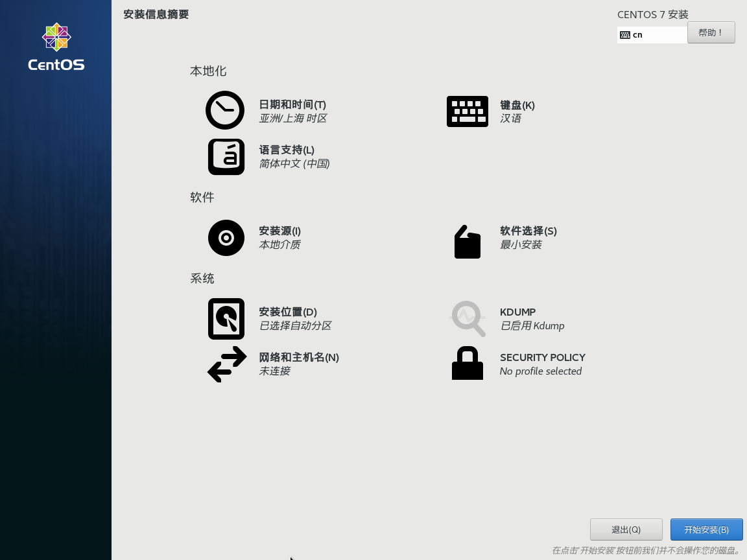Click the installation destination hard drive icon

[x=226, y=319]
